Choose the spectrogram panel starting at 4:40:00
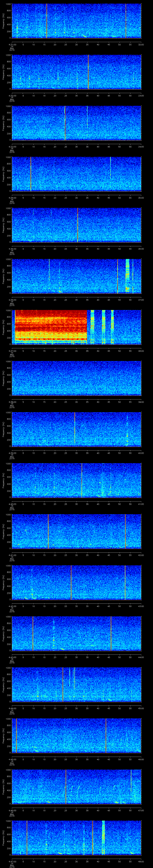The width and height of the screenshot is (153, 868). 77,480
